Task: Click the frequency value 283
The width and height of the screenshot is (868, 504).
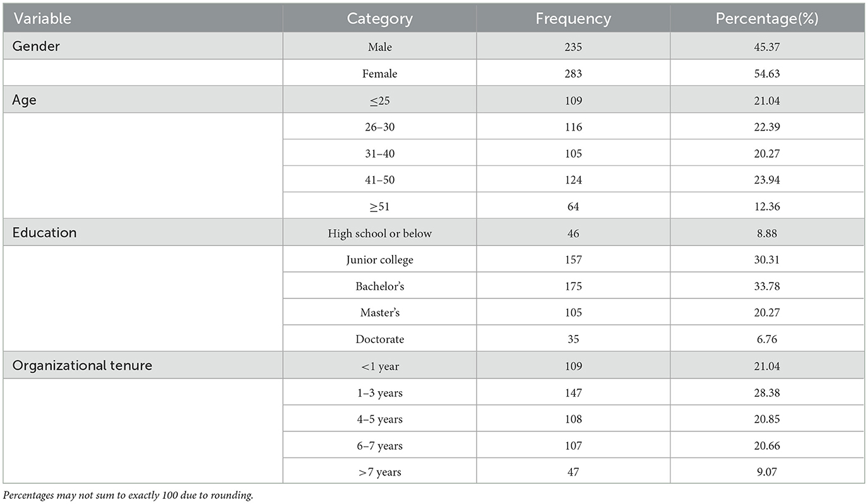Action: point(573,74)
